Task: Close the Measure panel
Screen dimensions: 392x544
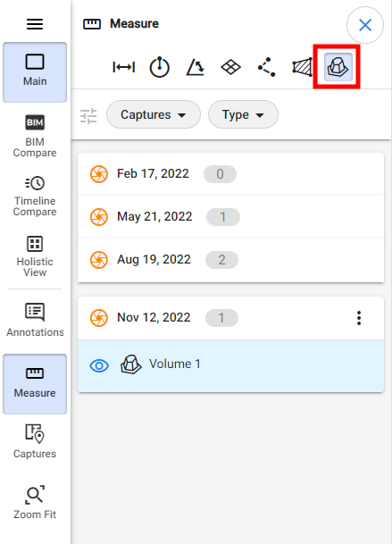Action: [x=365, y=25]
